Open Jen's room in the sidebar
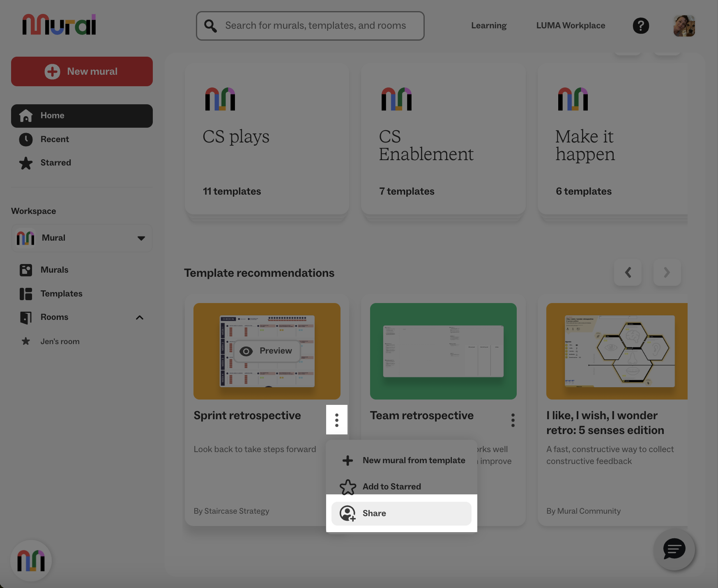Screen dimensions: 718x588 point(60,342)
